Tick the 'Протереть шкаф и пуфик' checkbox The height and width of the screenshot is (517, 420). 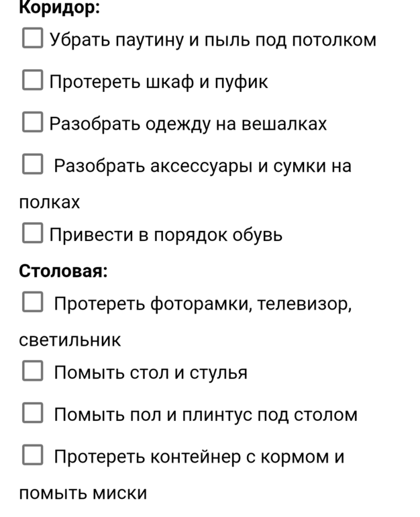(32, 81)
